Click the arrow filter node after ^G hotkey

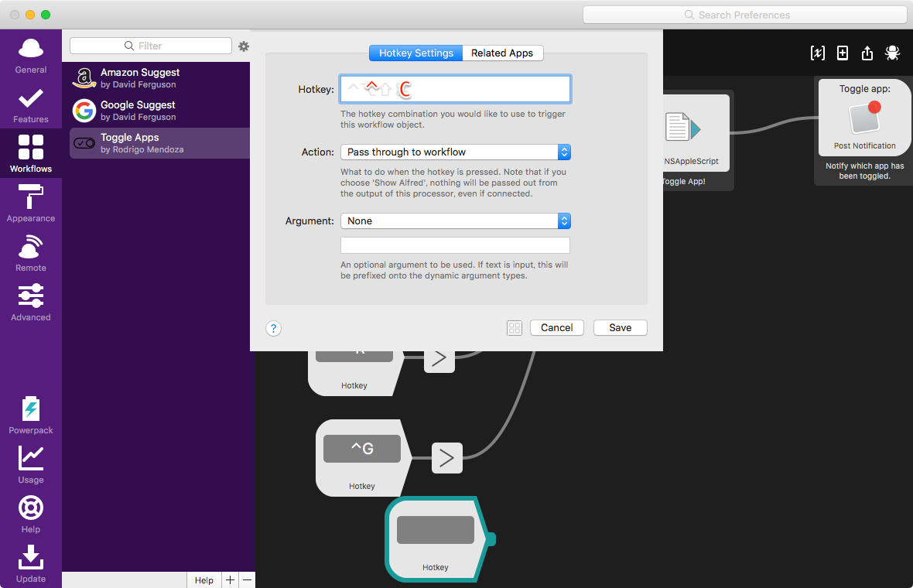(x=447, y=458)
